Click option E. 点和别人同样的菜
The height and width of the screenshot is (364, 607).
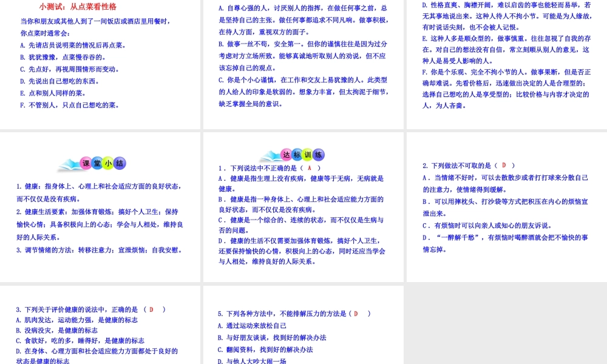pos(53,93)
